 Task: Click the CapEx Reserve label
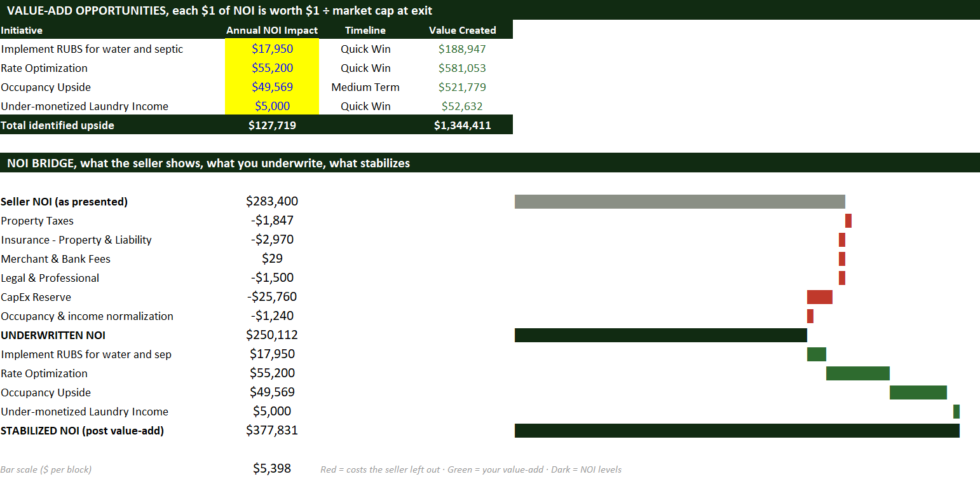pyautogui.click(x=36, y=297)
